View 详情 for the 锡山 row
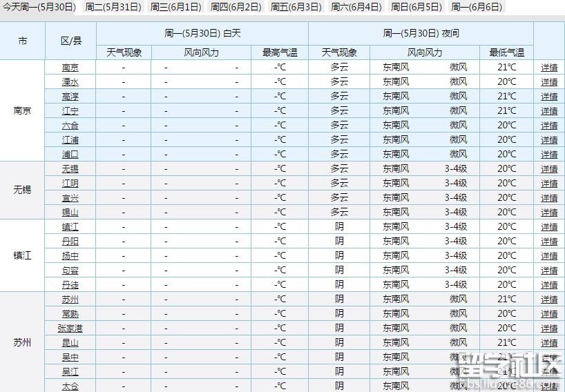 [x=549, y=213]
